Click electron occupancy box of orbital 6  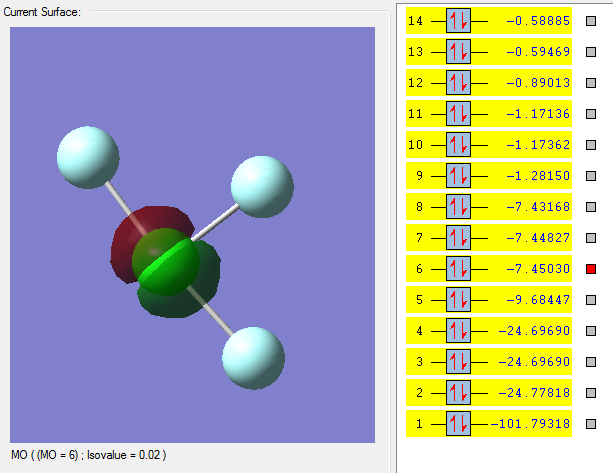coord(458,269)
